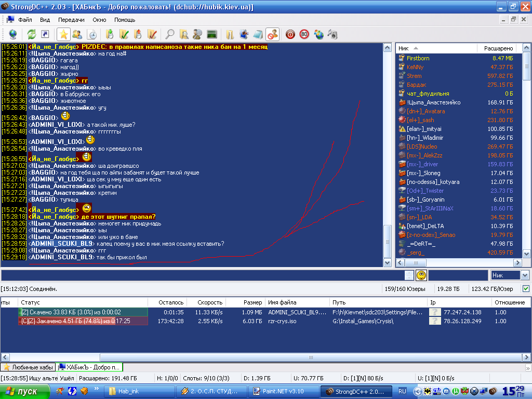The image size is (532, 399).
Task: Open Favorite Hubs star icon
Action: coord(63,34)
